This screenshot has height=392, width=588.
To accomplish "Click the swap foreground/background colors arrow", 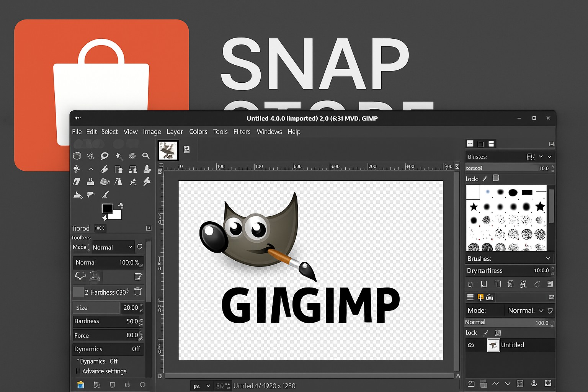I will 121,206.
